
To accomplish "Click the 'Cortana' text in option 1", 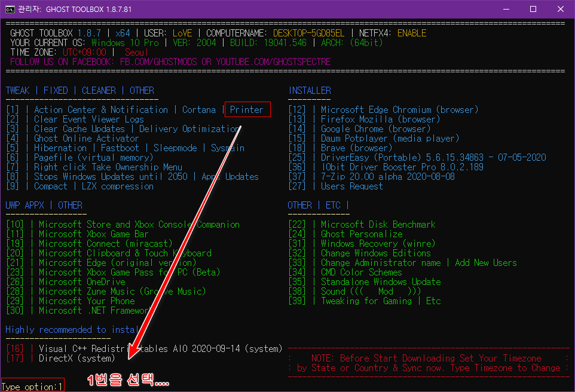I will pos(199,109).
